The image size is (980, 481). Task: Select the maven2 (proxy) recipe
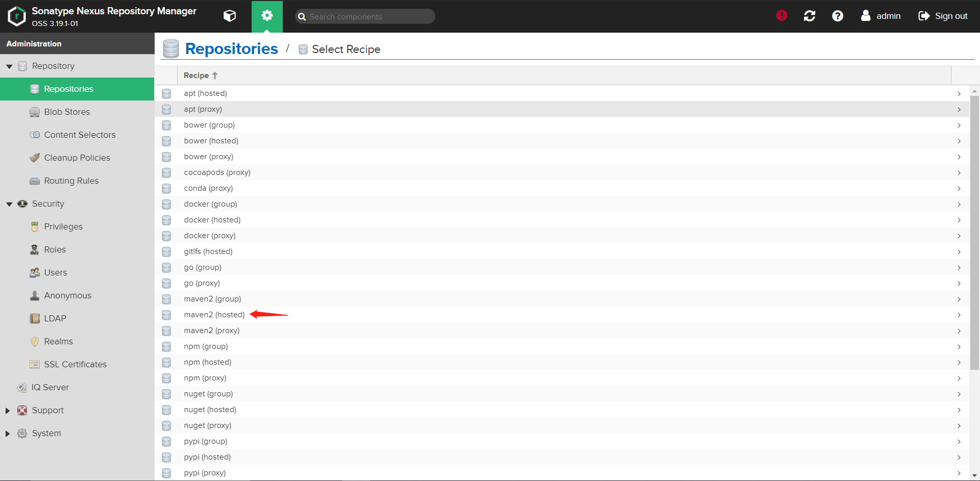pyautogui.click(x=562, y=331)
